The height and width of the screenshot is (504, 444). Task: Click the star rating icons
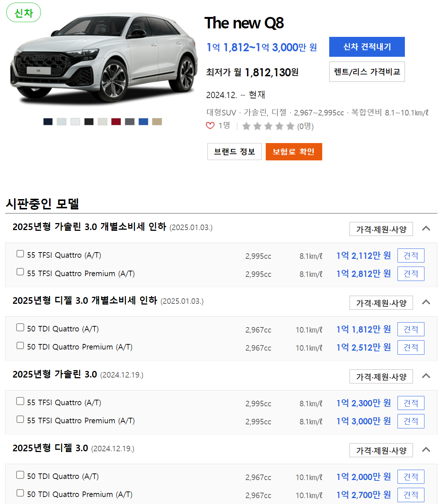pos(268,126)
